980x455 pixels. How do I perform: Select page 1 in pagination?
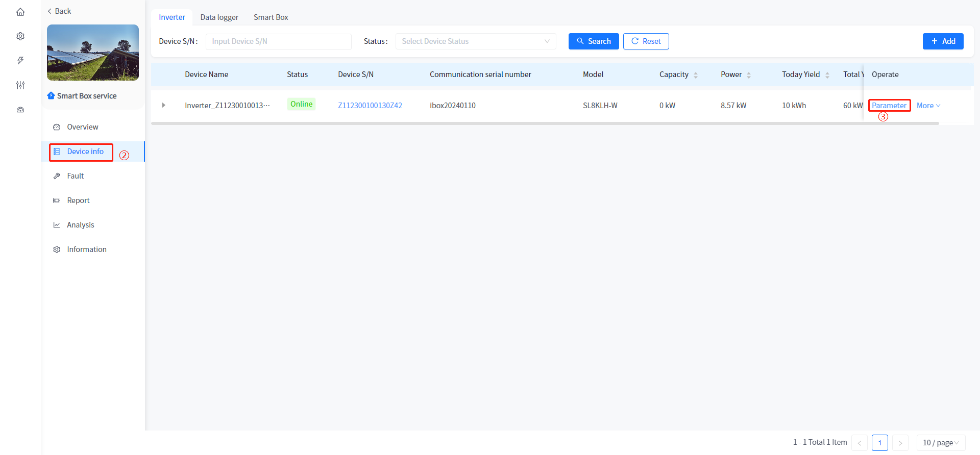880,443
